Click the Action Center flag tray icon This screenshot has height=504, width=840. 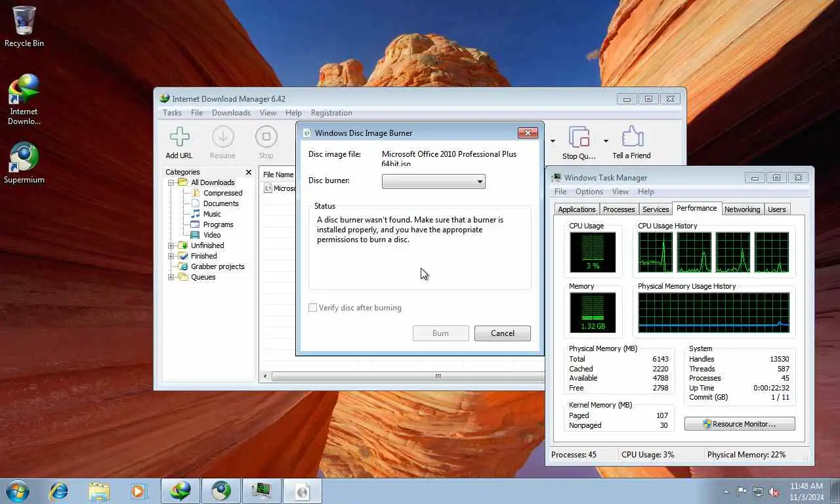click(x=742, y=491)
